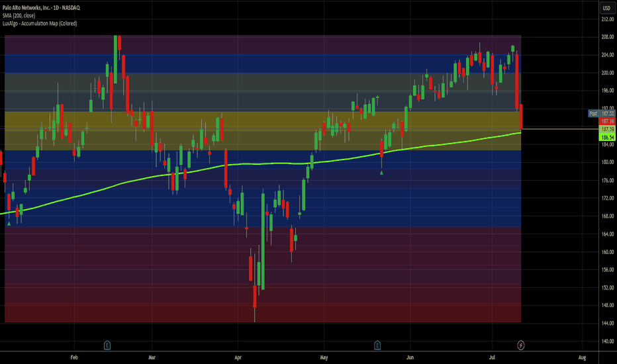617x364 pixels.
Task: Click the 172.00 price axis label
Action: point(608,199)
